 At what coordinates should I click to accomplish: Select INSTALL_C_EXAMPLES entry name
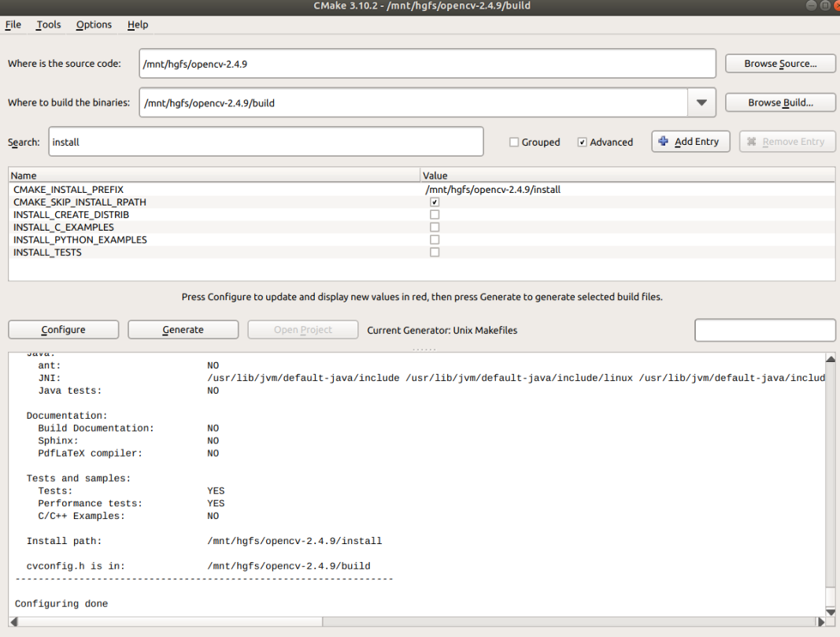pos(64,227)
